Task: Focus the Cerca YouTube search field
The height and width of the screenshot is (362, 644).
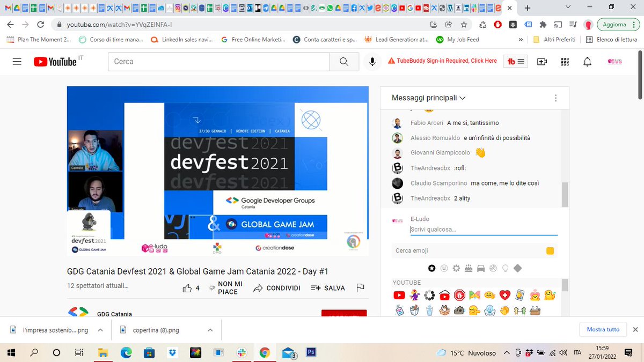Action: coord(218,62)
